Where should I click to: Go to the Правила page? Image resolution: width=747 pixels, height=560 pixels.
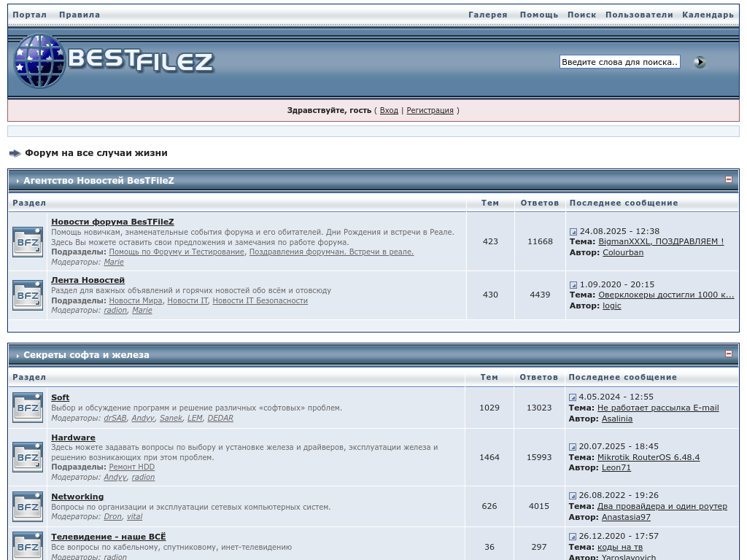click(x=80, y=15)
